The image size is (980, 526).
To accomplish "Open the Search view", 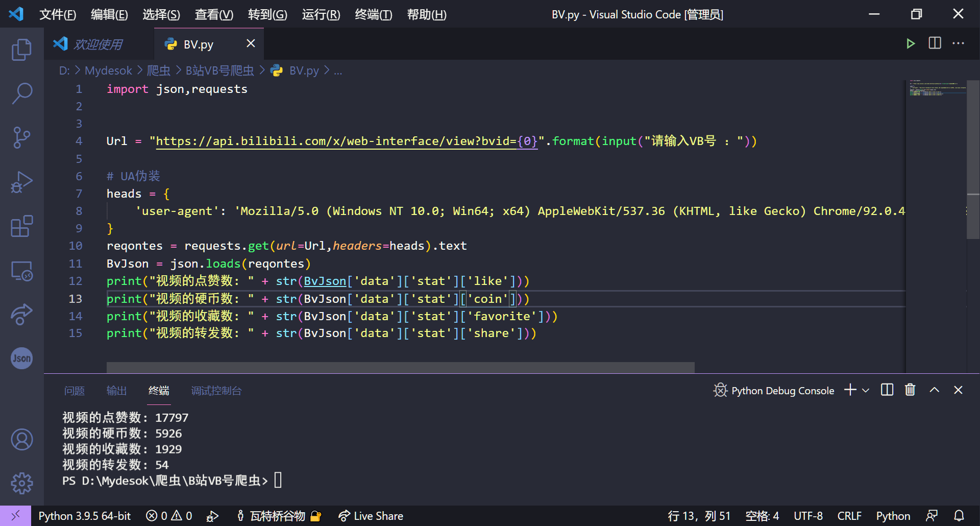I will point(21,93).
